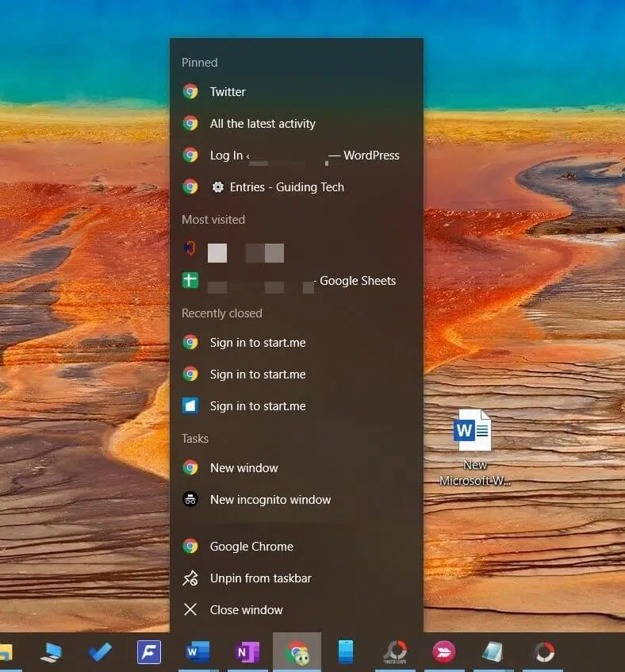
Task: Select New Microsoft Word desktop file icon
Action: pyautogui.click(x=474, y=447)
